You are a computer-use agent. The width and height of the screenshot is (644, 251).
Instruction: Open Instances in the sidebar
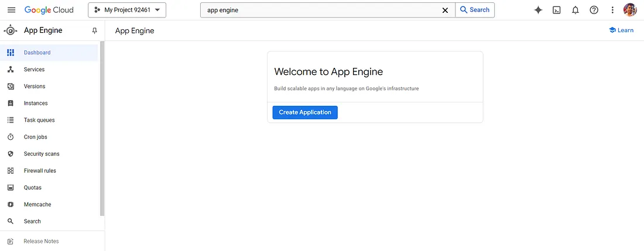coord(49,103)
